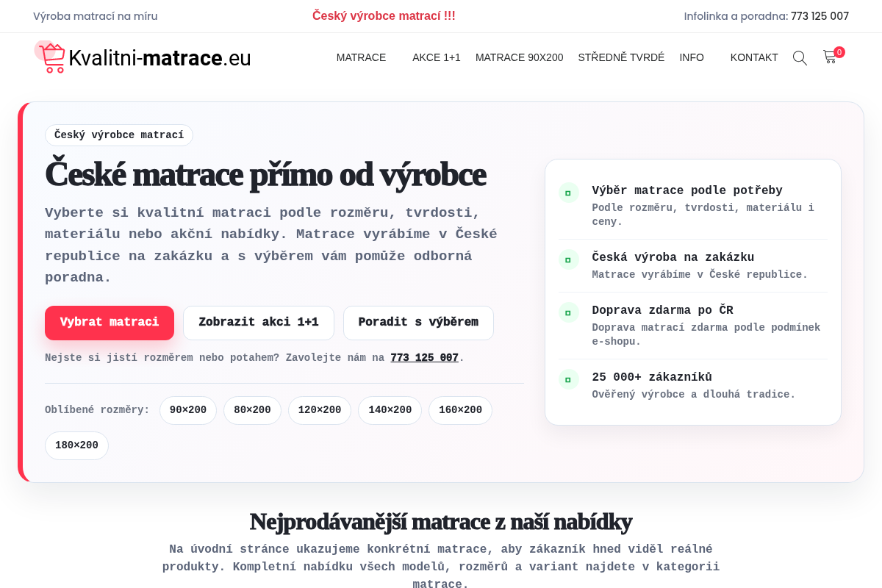Screen dimensions: 882x588
Task: Click the Český výrobce matrací badge
Action: 119,135
